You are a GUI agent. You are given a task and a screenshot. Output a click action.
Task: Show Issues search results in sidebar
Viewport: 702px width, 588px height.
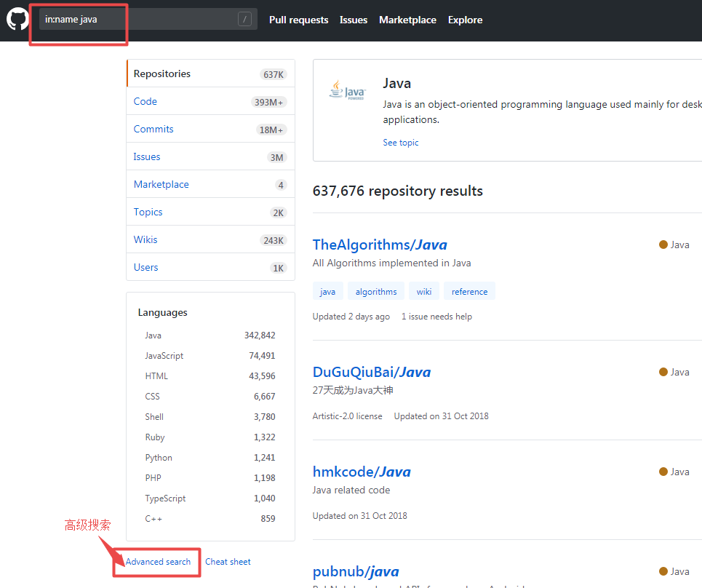(x=210, y=156)
